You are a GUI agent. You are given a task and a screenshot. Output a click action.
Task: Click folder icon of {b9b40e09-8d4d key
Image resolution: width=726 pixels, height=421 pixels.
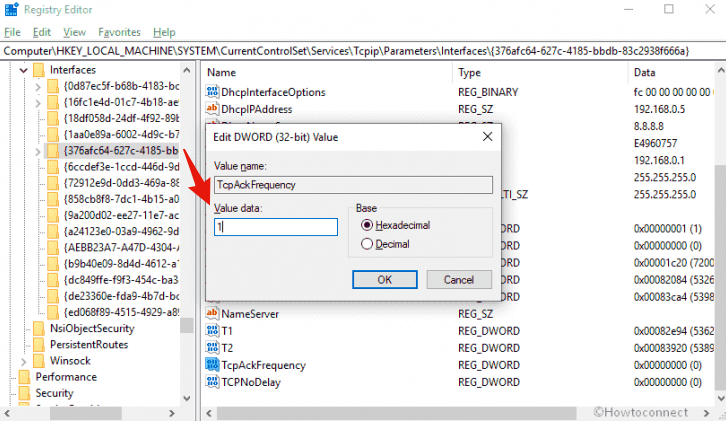53,264
